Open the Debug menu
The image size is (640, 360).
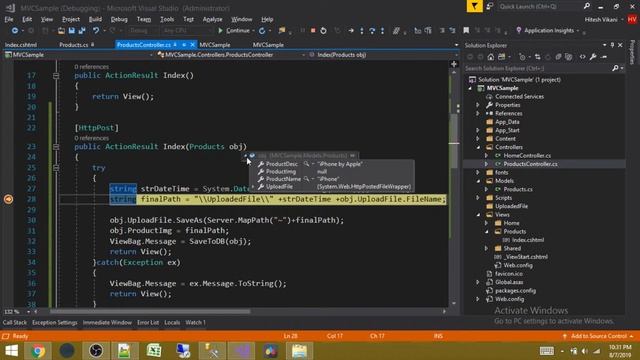point(119,19)
